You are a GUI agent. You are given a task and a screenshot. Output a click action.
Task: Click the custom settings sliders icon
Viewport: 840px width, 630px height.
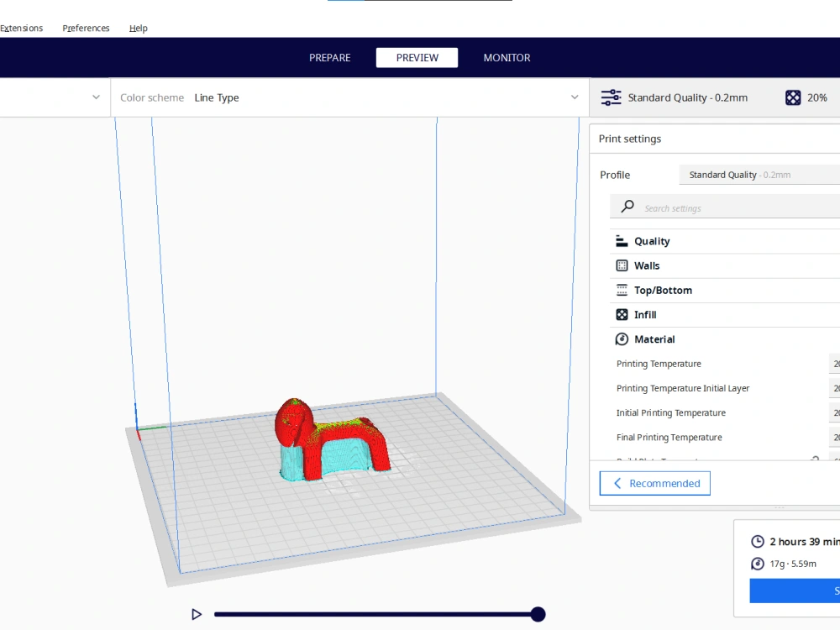click(x=612, y=97)
